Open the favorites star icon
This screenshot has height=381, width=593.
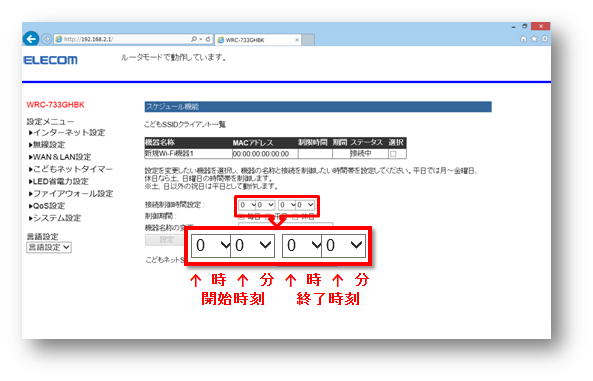(x=534, y=39)
